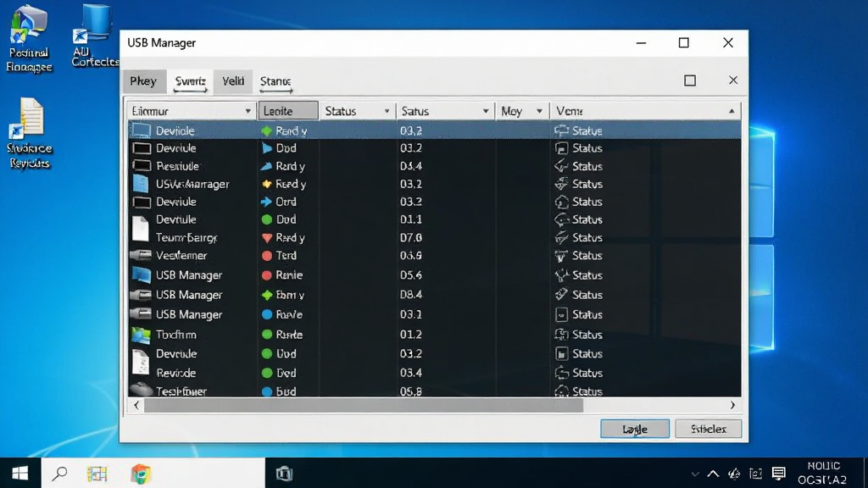Select the USB Manager name beside Ebm y
This screenshot has width=868, height=488.
click(x=189, y=295)
